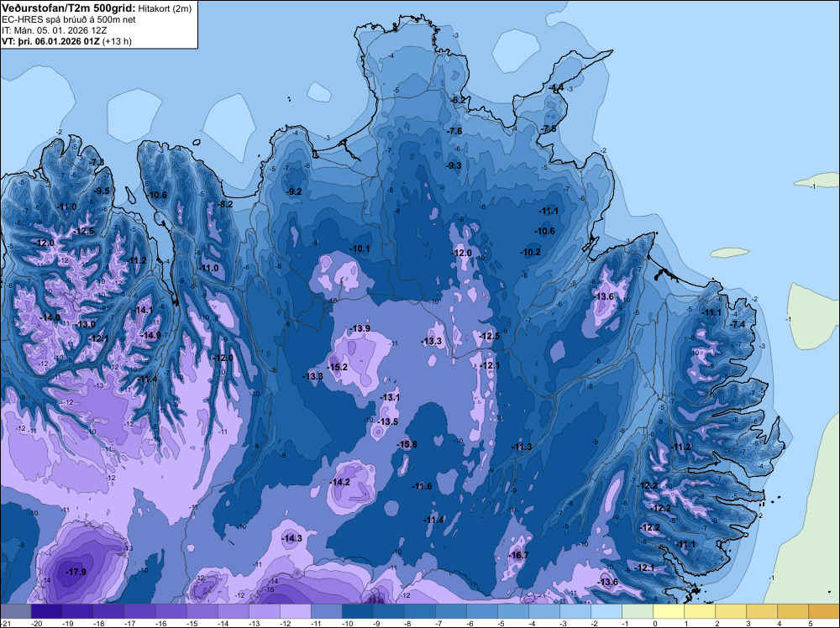Click the -9.3 temperature value
This screenshot has height=628, width=840.
454,165
